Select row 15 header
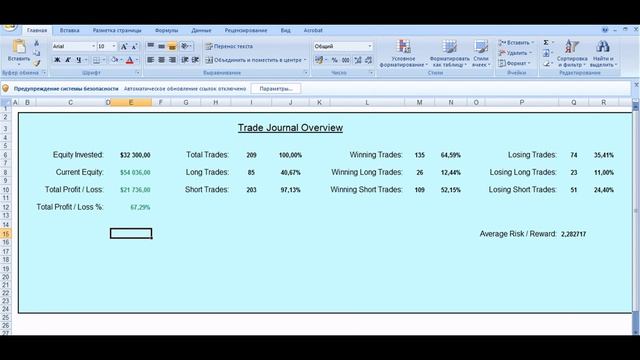Image resolution: width=640 pixels, height=360 pixels. coord(6,234)
